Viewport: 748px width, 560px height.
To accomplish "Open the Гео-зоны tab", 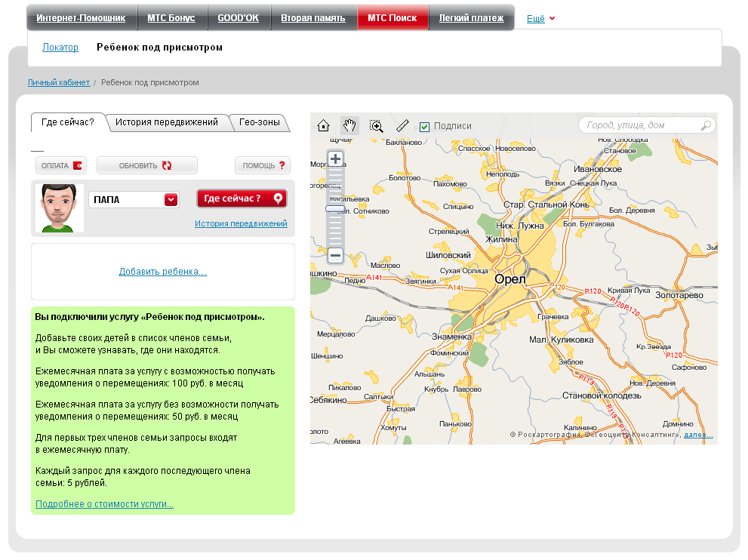I will [260, 122].
